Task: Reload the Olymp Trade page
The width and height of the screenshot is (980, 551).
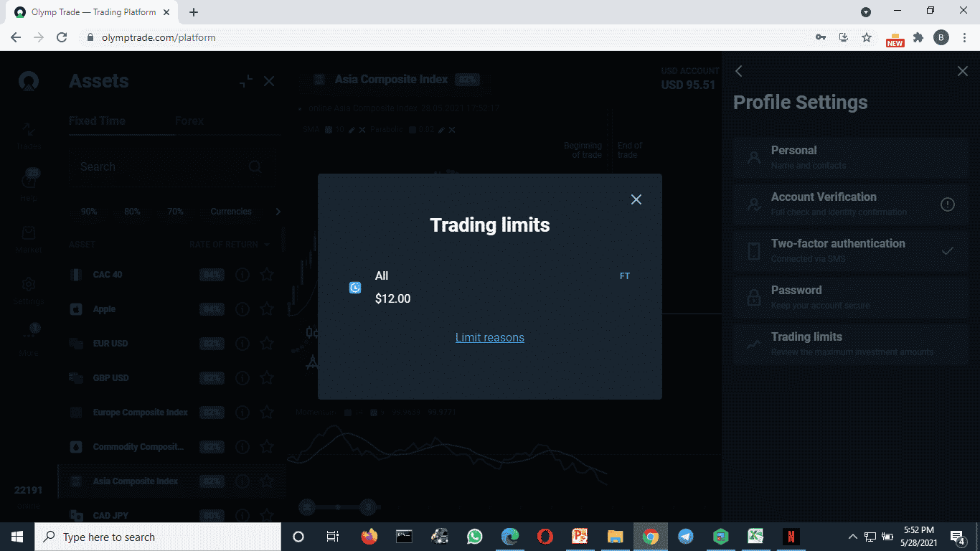Action: click(x=62, y=37)
